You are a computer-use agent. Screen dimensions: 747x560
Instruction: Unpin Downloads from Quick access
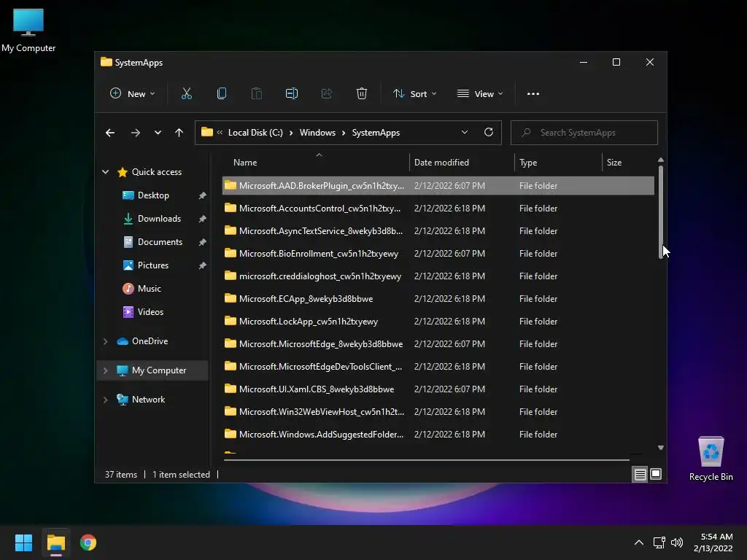pyautogui.click(x=203, y=219)
